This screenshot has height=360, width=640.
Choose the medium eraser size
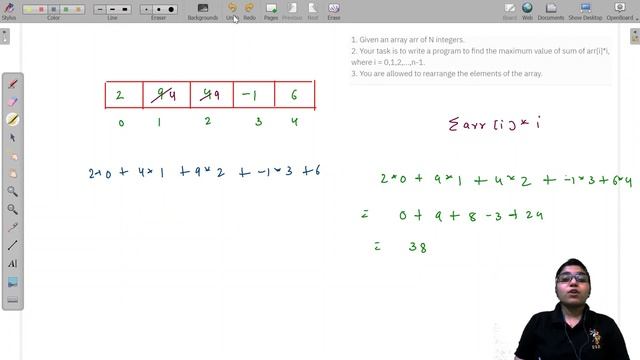tap(158, 9)
